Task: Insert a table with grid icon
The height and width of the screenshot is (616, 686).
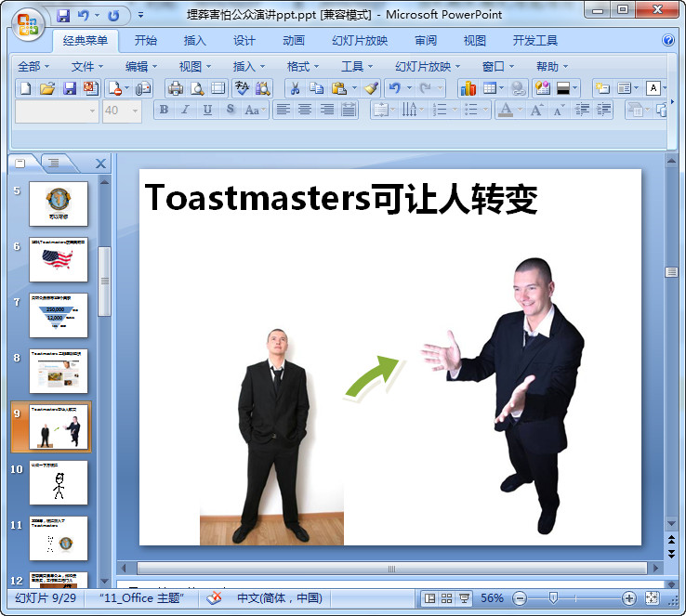Action: pos(490,88)
